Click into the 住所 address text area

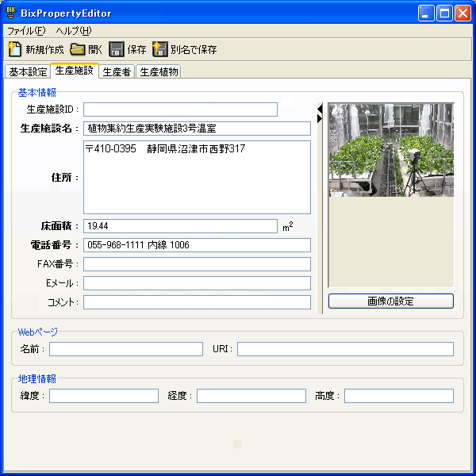(197, 177)
